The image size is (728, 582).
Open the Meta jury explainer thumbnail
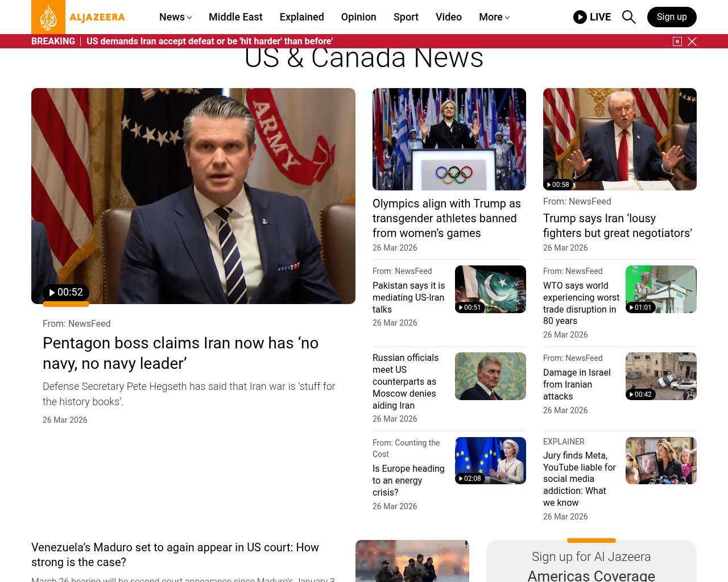pyautogui.click(x=661, y=460)
